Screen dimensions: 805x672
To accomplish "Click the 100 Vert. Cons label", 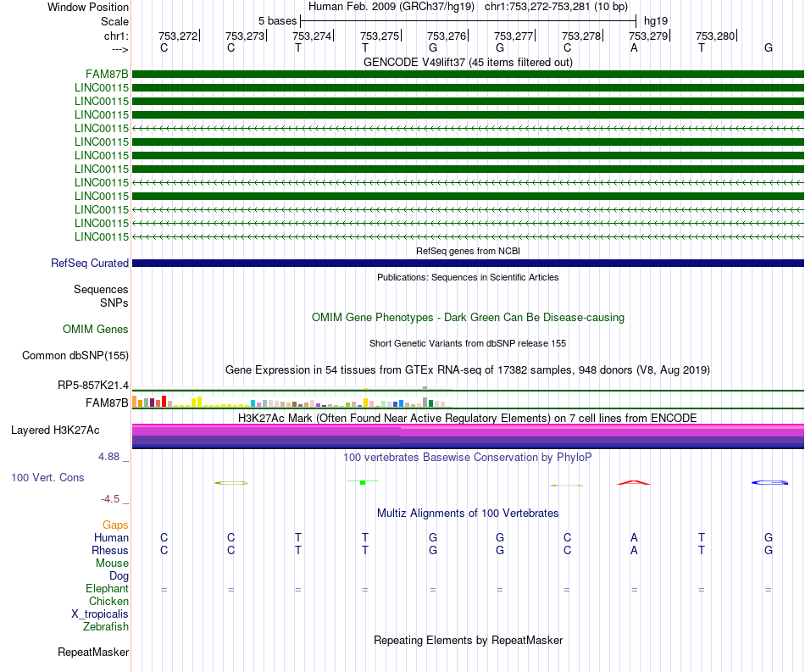I will (x=47, y=477).
